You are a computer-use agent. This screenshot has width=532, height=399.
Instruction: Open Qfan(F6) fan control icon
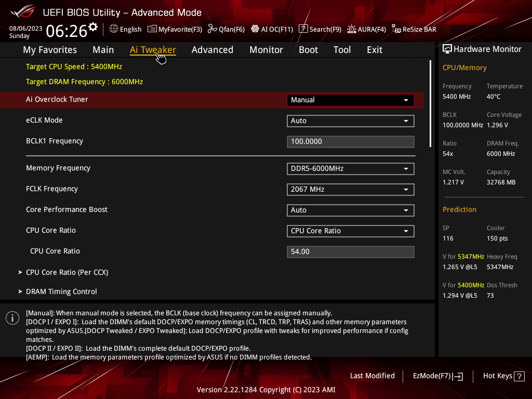coord(212,29)
